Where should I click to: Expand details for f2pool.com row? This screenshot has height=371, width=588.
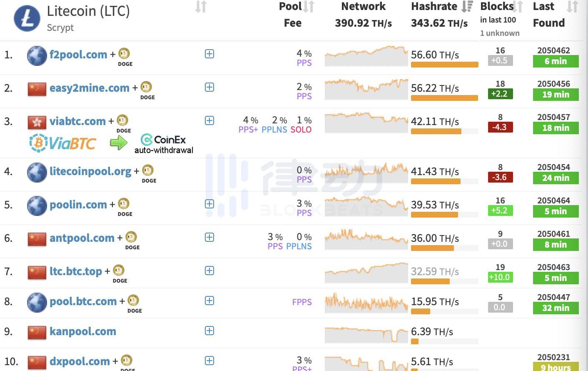point(209,54)
